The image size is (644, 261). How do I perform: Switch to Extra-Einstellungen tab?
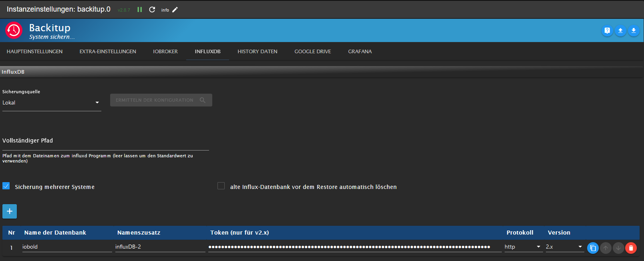[108, 52]
